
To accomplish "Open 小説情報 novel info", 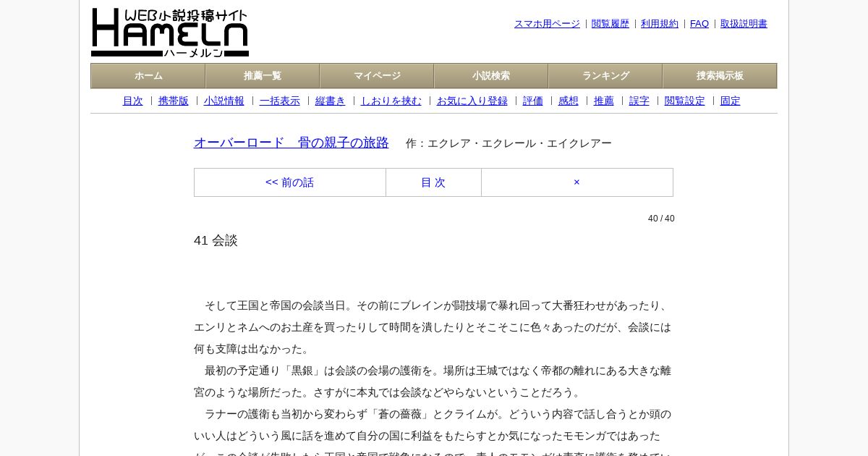I will 224,101.
